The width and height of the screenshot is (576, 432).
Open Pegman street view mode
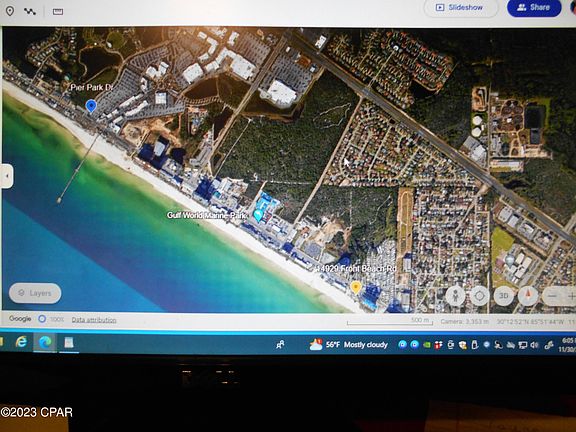point(456,296)
